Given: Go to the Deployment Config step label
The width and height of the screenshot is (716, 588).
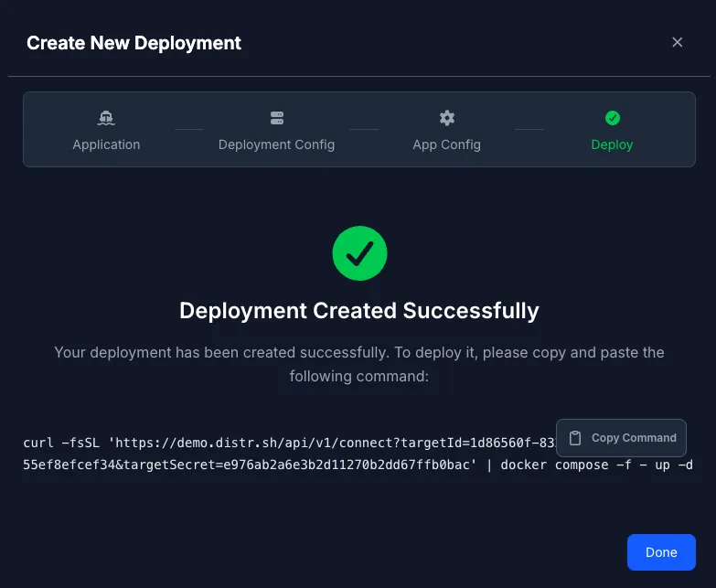Looking at the screenshot, I should click(276, 144).
